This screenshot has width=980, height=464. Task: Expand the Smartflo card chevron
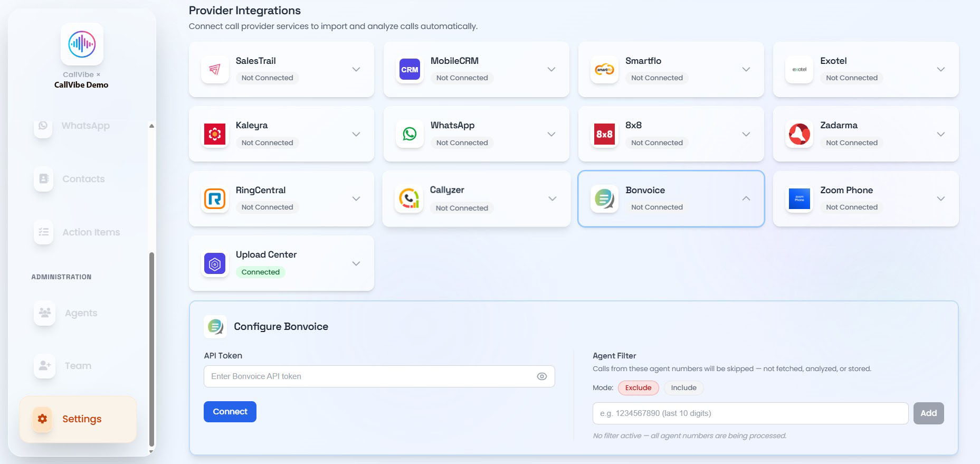(746, 69)
